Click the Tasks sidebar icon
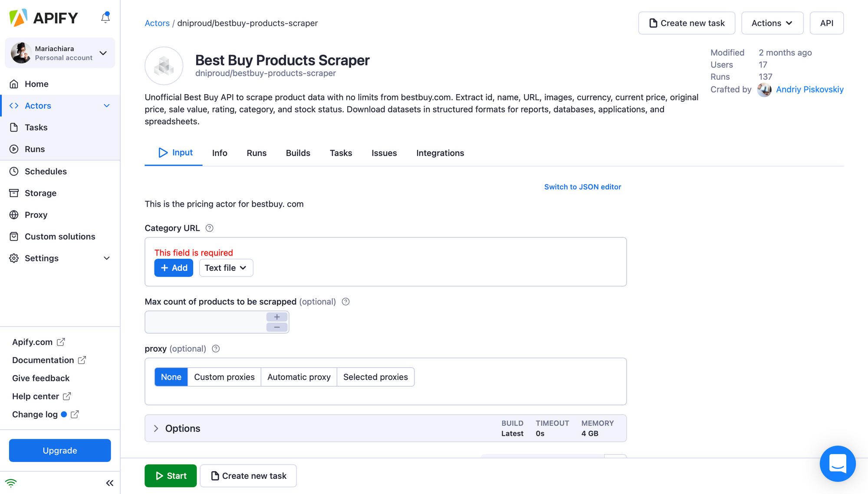This screenshot has height=494, width=868. point(14,127)
